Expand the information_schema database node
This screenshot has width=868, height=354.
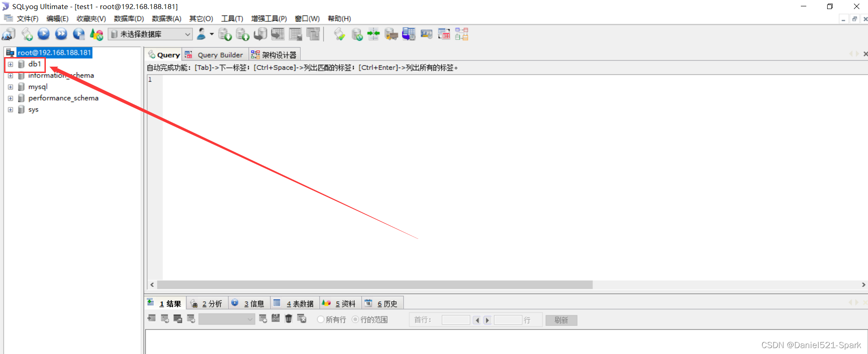coord(10,76)
